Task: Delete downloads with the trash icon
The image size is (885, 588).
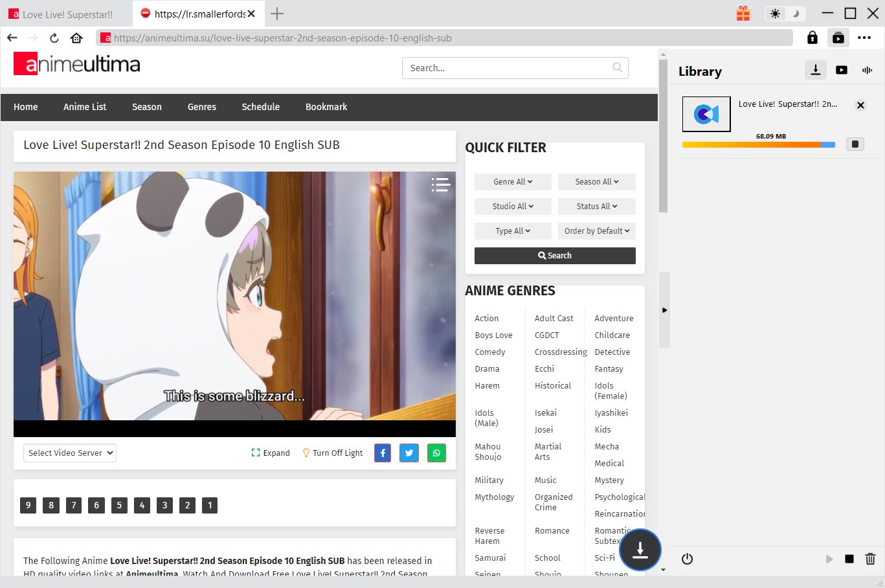Action: 870,559
